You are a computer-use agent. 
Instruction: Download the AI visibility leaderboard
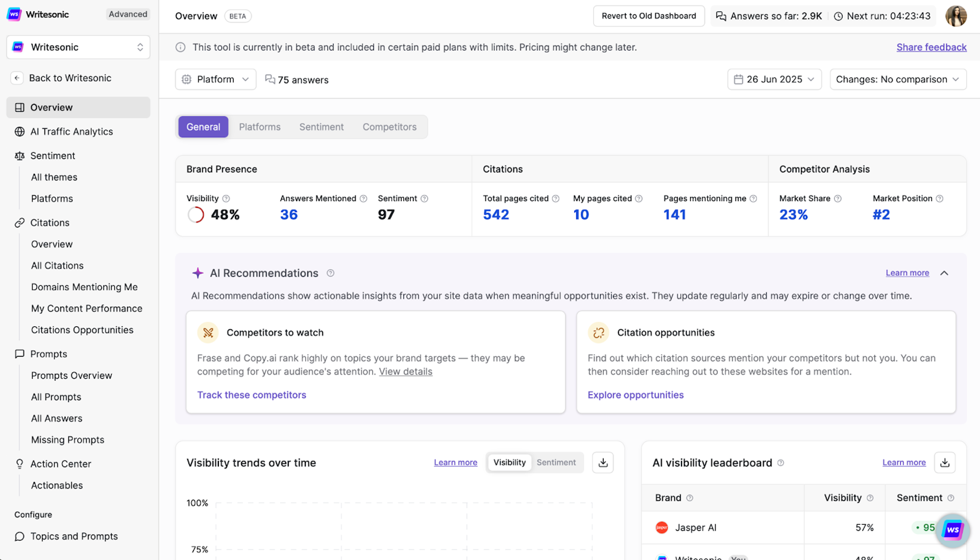945,462
